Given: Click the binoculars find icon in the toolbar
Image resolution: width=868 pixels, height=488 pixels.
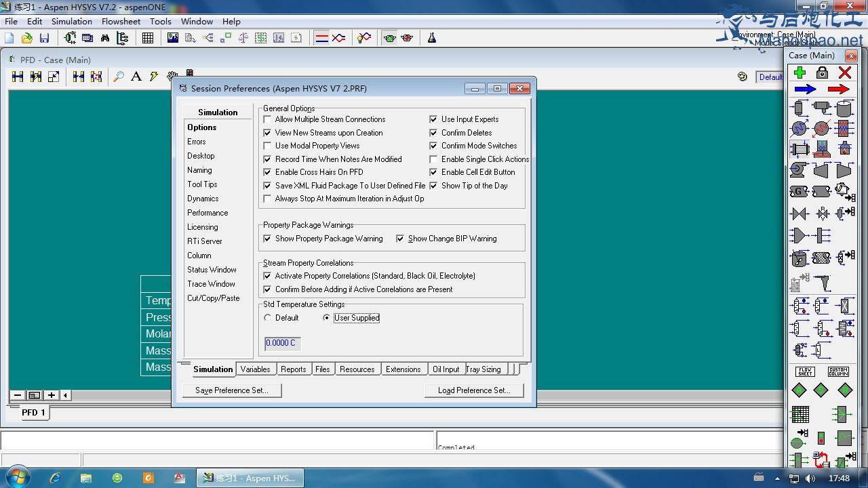Looking at the screenshot, I should point(105,38).
